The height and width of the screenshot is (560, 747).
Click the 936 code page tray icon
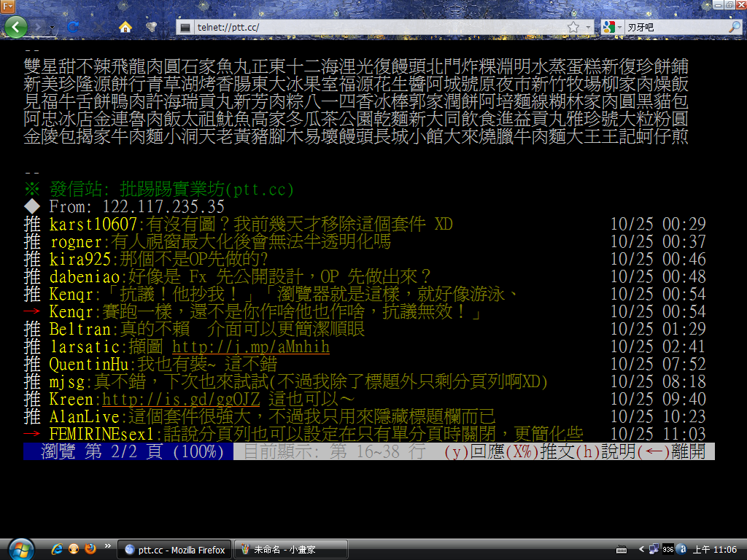(668, 550)
